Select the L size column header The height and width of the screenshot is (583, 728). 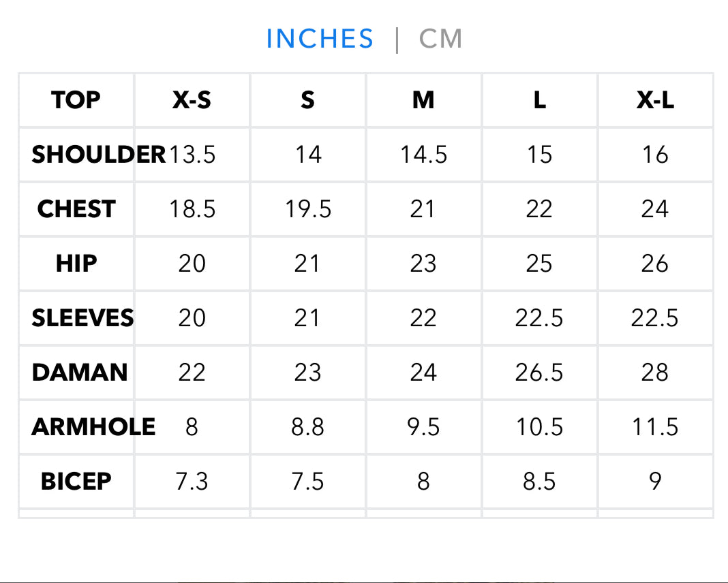click(539, 99)
